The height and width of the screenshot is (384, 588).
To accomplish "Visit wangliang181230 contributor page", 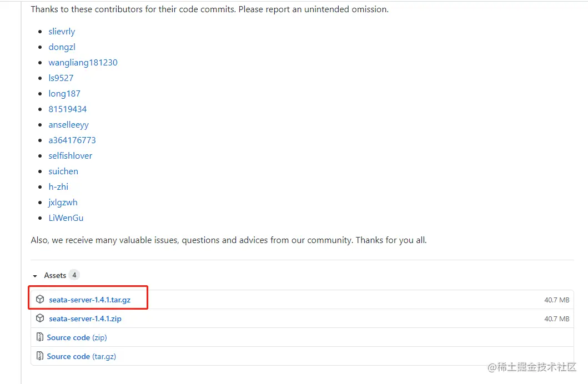I will click(83, 63).
